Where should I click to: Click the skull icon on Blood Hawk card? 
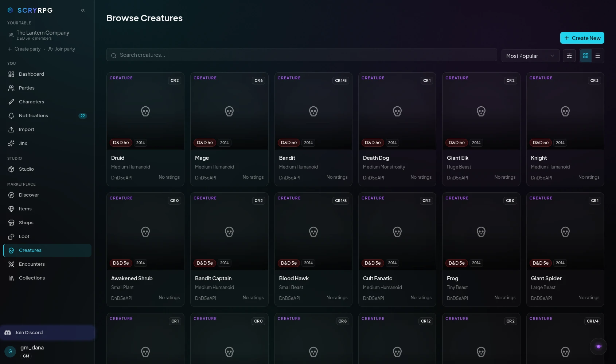tap(313, 232)
